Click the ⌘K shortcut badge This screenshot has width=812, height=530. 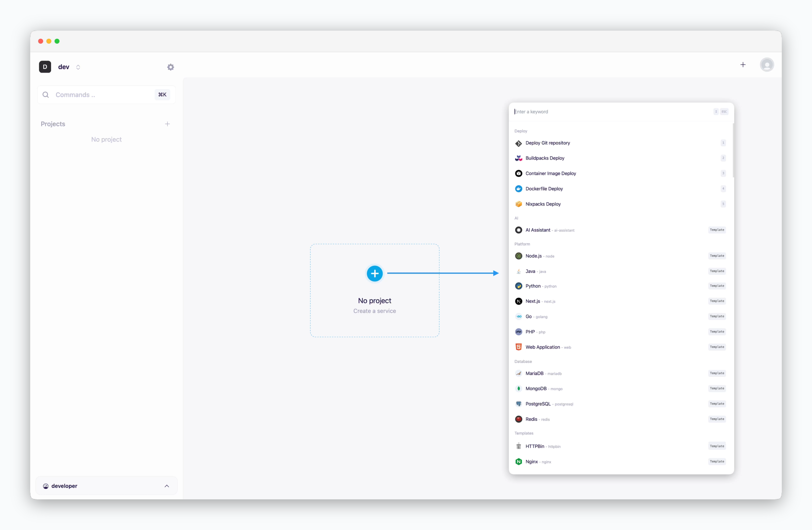pos(162,95)
